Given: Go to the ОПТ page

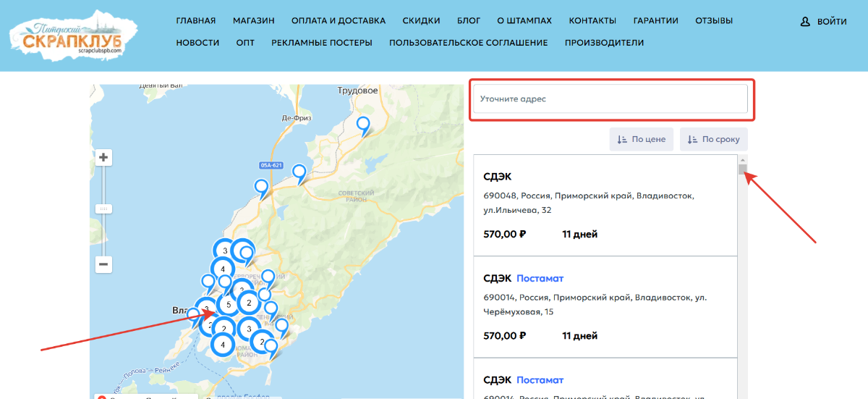Looking at the screenshot, I should (x=245, y=43).
